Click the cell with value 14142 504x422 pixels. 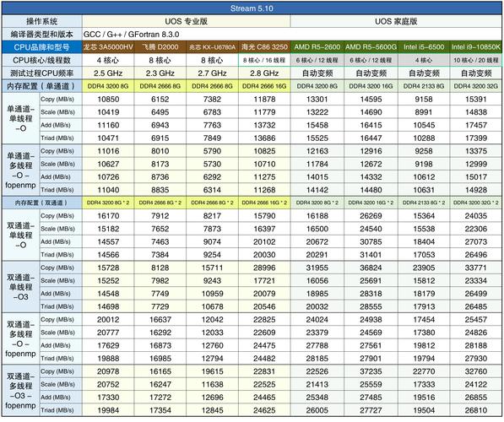[317, 190]
